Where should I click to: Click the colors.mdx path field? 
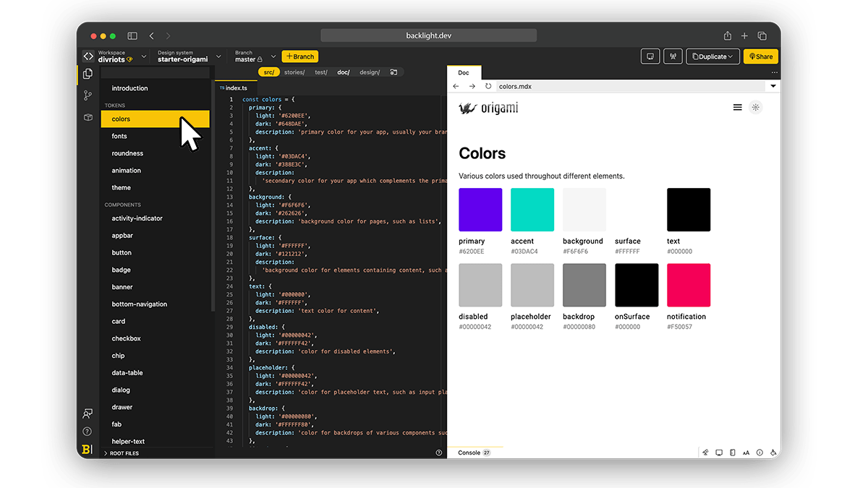coord(631,86)
